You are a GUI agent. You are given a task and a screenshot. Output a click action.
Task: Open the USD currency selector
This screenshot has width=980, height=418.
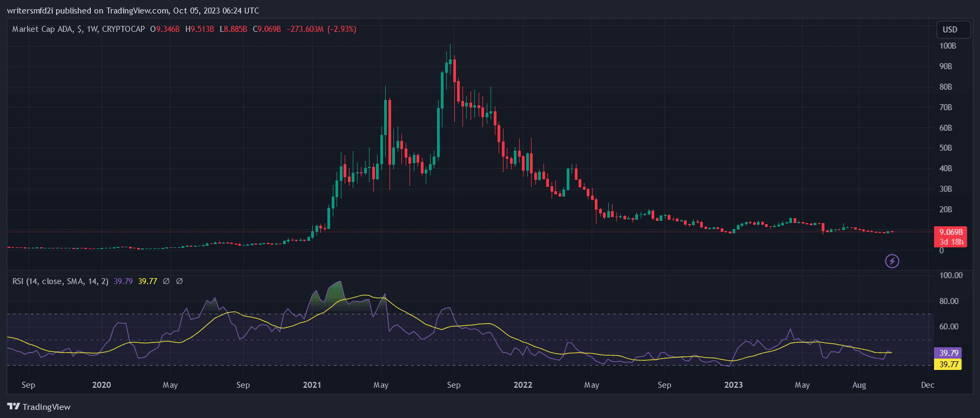click(x=950, y=30)
